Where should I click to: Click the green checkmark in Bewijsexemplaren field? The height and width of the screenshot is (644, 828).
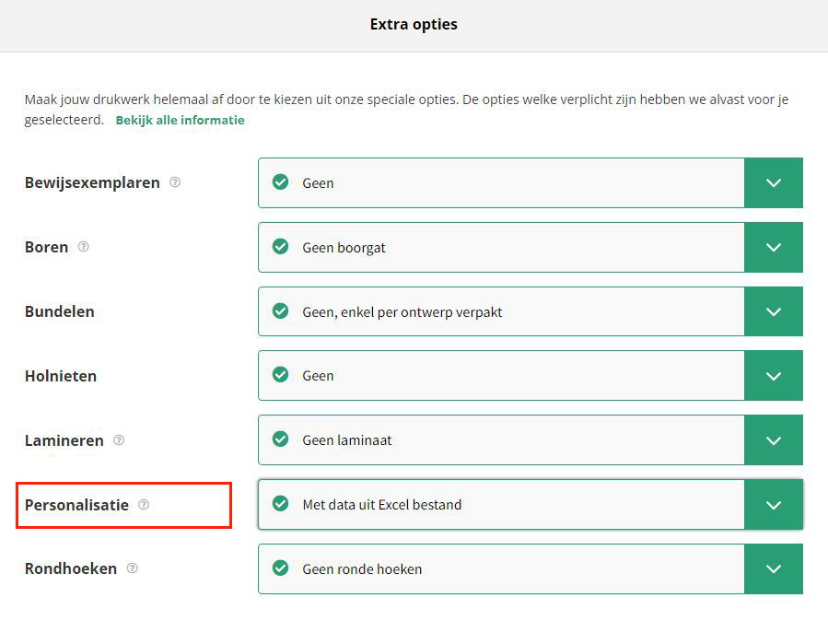pos(280,182)
